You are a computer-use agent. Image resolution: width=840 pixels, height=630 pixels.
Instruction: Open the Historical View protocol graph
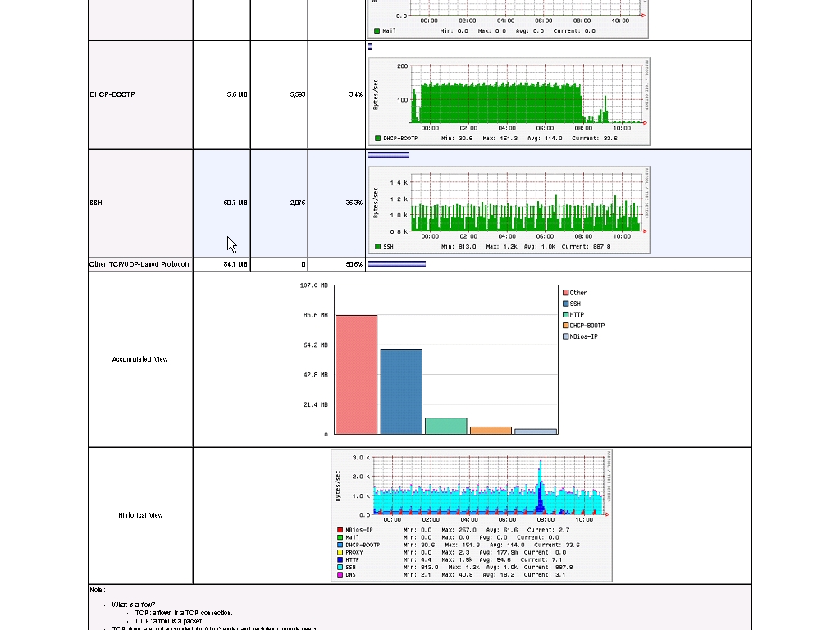coord(472,514)
